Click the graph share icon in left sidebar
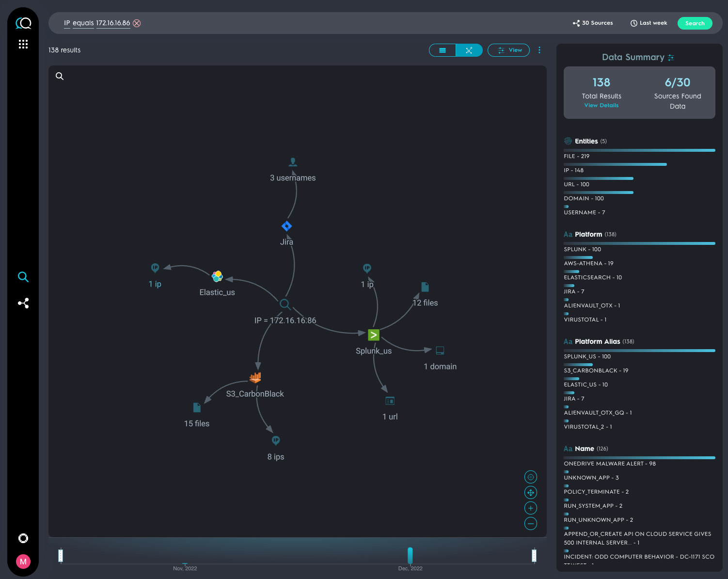The image size is (728, 579). pyautogui.click(x=23, y=303)
